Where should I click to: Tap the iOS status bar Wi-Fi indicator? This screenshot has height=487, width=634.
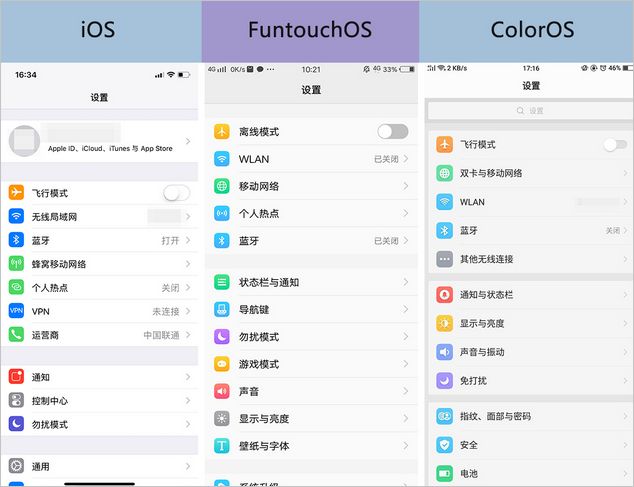click(171, 74)
